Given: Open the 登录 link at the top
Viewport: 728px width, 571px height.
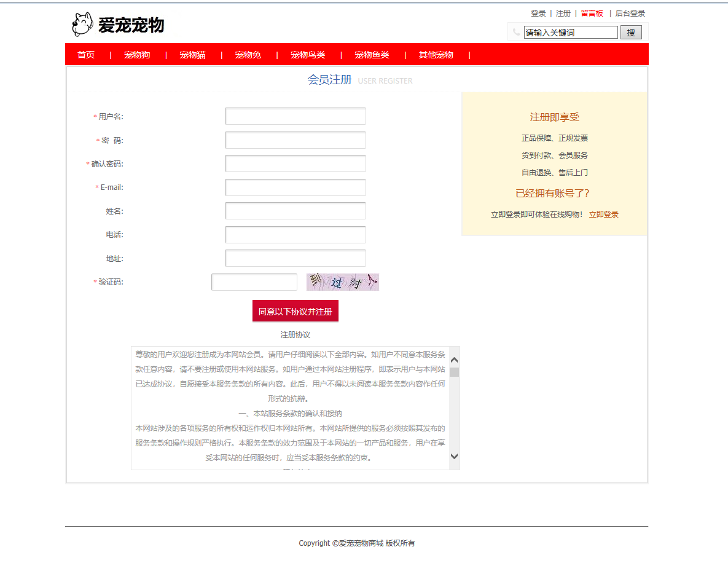Looking at the screenshot, I should (538, 13).
